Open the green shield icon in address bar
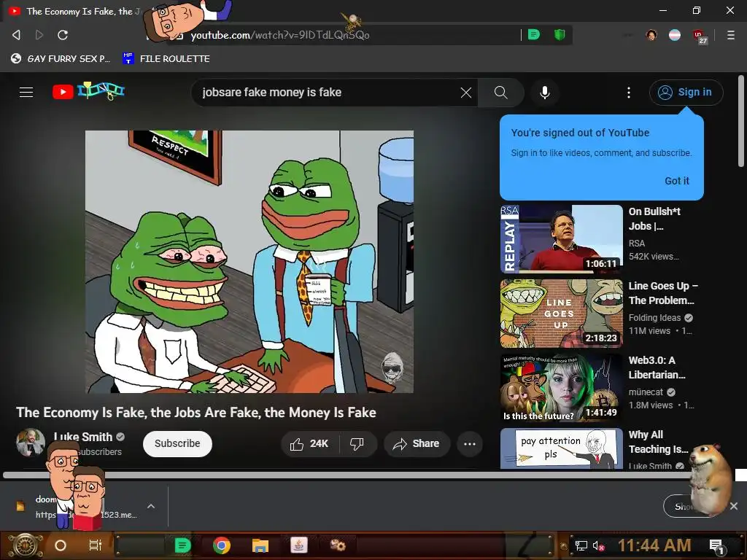This screenshot has height=560, width=747. (x=560, y=34)
